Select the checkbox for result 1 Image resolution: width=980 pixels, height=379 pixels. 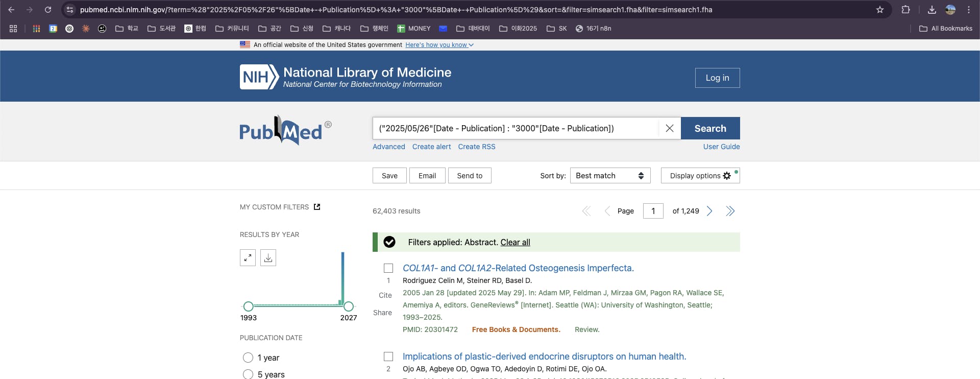tap(388, 268)
